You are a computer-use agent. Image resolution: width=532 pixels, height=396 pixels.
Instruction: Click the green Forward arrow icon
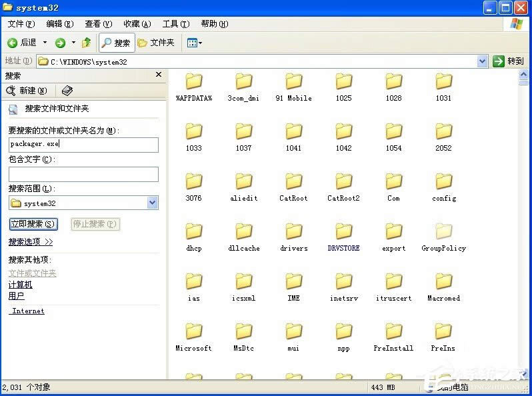coord(60,43)
